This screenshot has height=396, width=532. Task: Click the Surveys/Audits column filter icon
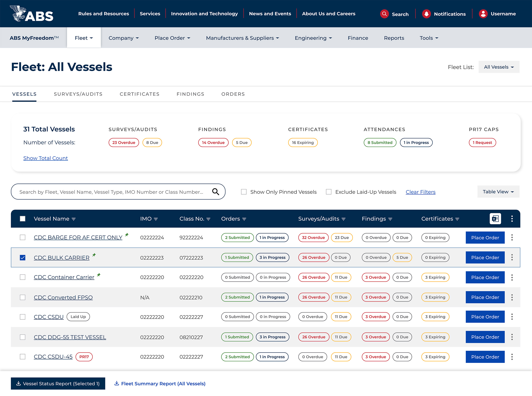(x=344, y=219)
